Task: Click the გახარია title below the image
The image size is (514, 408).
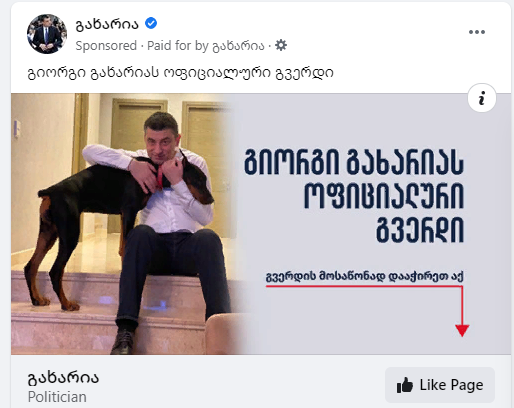Action: coord(63,378)
